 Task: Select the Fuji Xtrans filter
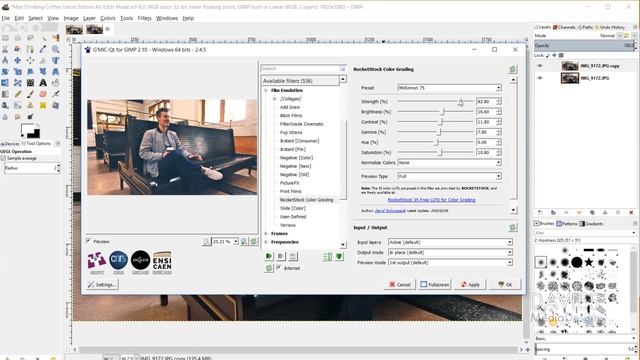[x=291, y=132]
